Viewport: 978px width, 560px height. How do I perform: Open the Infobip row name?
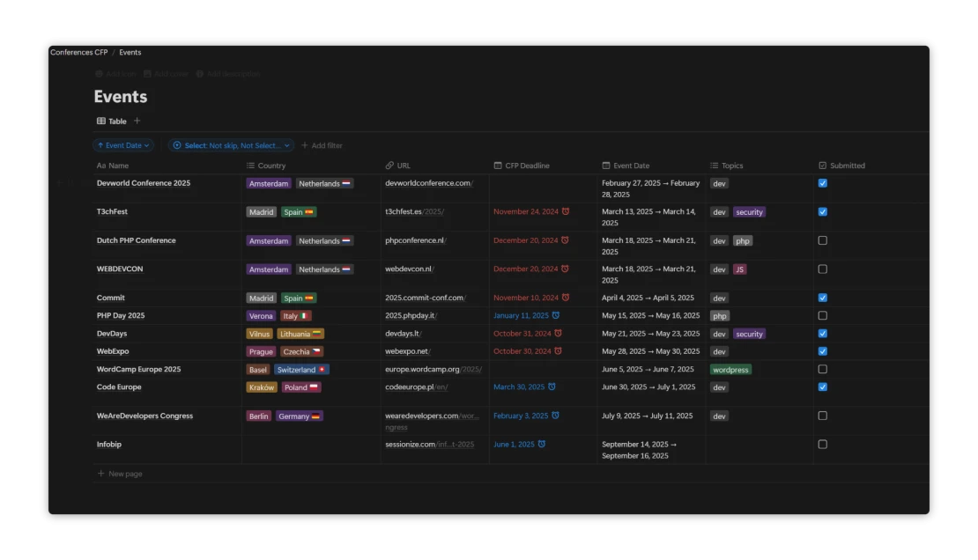(109, 444)
